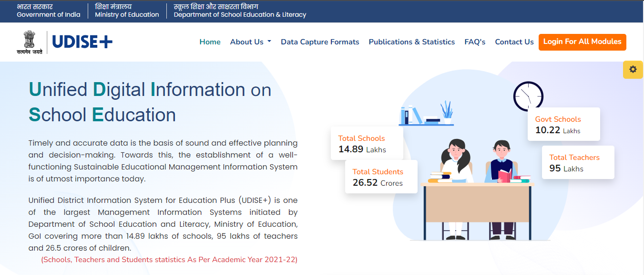
Task: Open Publications & Statistics page
Action: click(412, 42)
